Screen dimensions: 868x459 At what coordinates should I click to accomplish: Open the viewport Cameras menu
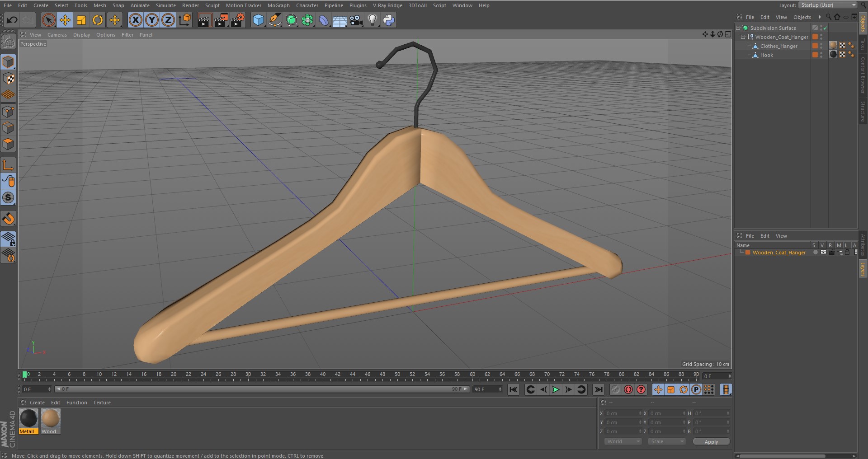tap(57, 35)
